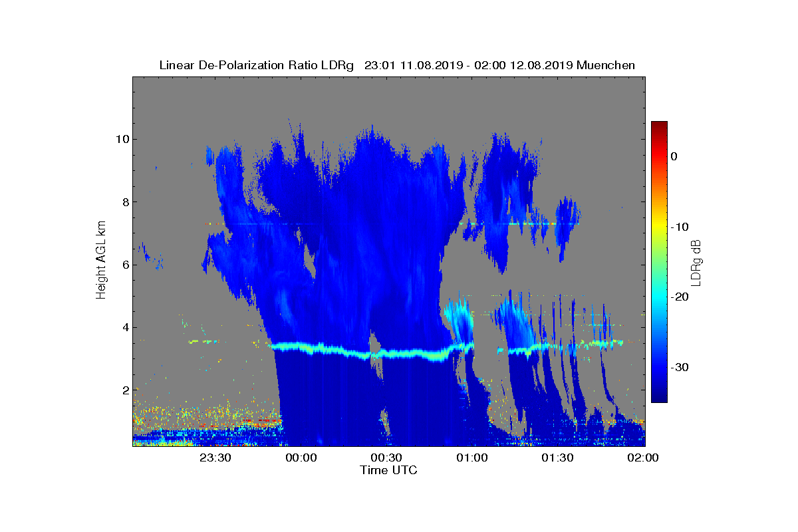Click the height tick label '10'
This screenshot has height=532, width=798.
(x=121, y=139)
